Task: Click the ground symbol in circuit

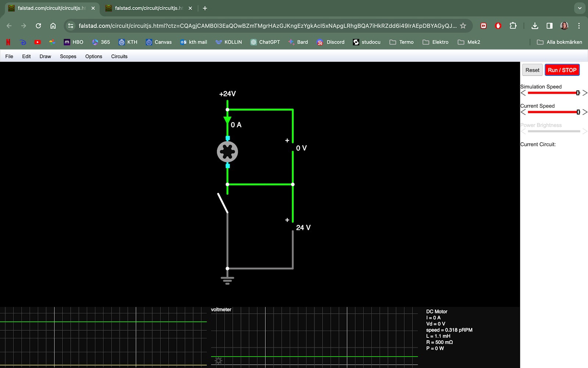Action: tap(227, 280)
